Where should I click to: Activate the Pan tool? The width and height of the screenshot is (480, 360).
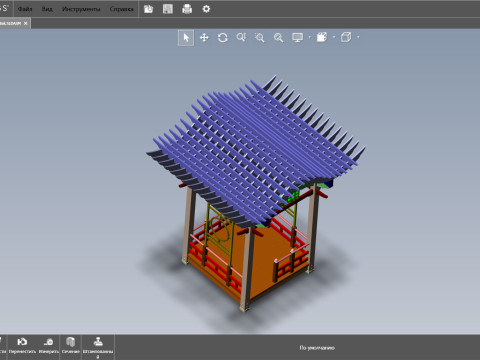click(x=204, y=38)
